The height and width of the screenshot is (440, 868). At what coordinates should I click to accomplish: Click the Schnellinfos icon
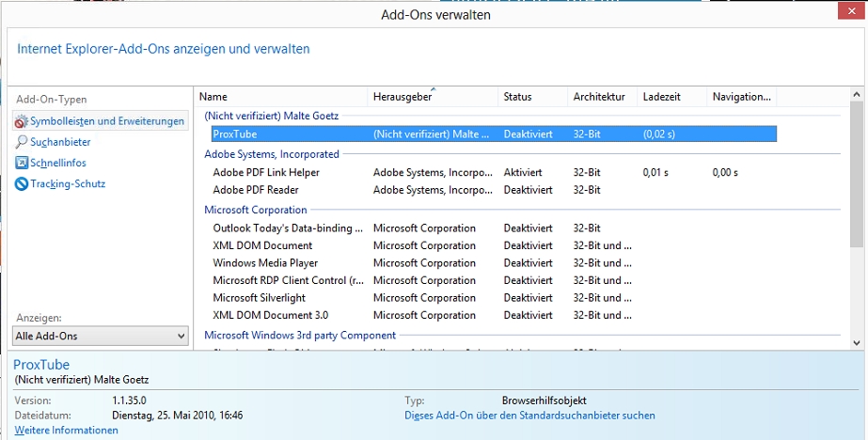(22, 163)
